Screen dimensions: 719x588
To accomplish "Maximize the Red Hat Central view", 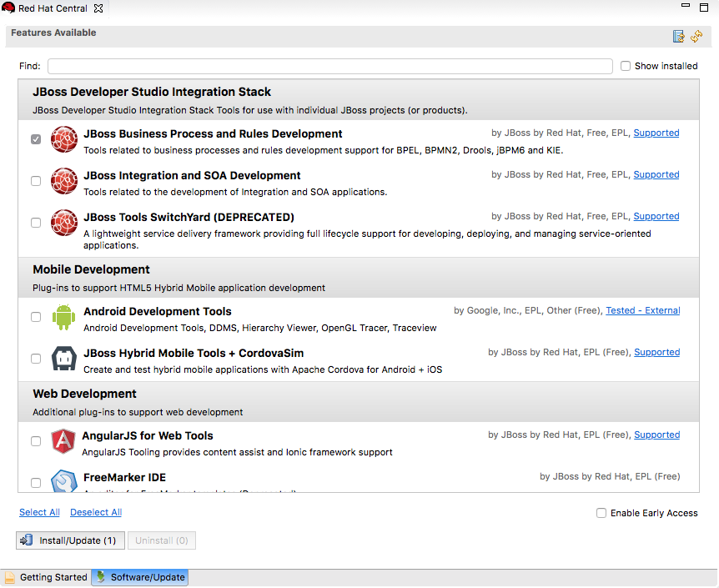I will pyautogui.click(x=704, y=7).
